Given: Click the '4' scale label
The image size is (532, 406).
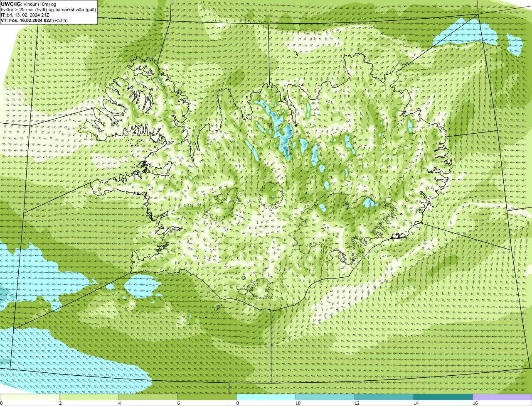Looking at the screenshot, I should [119, 403].
